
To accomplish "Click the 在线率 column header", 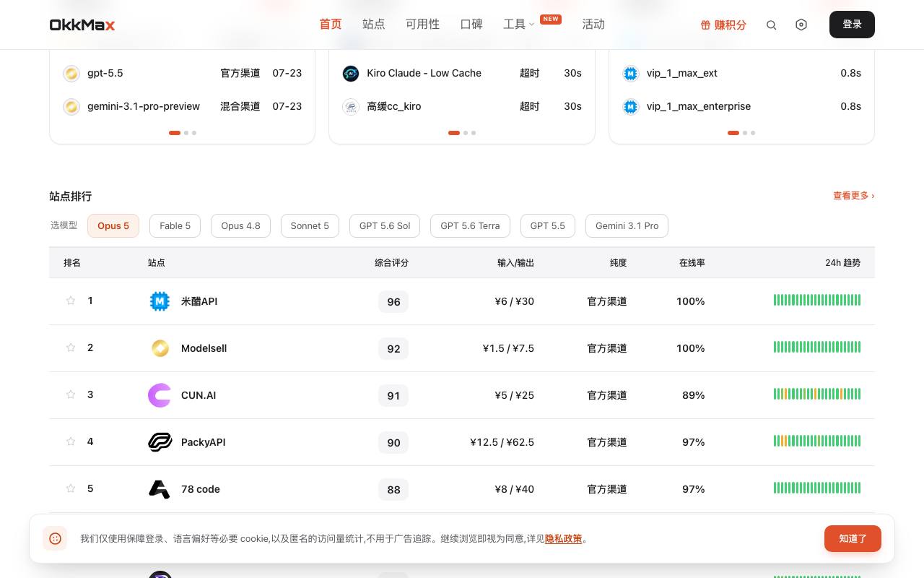I will pyautogui.click(x=692, y=263).
